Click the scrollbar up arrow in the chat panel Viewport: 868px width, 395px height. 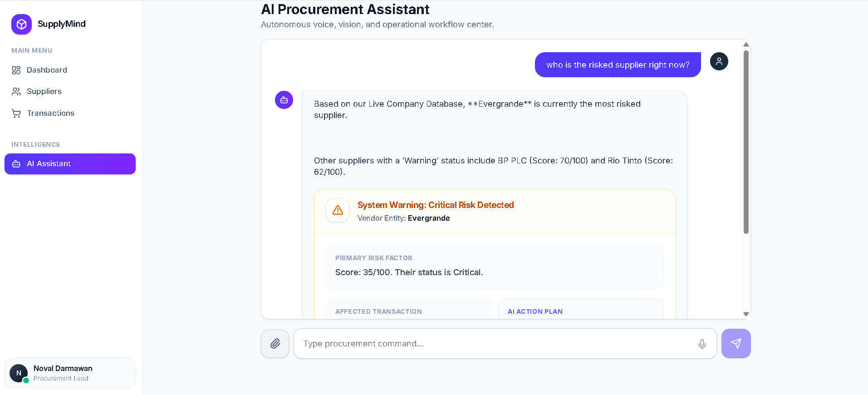746,44
